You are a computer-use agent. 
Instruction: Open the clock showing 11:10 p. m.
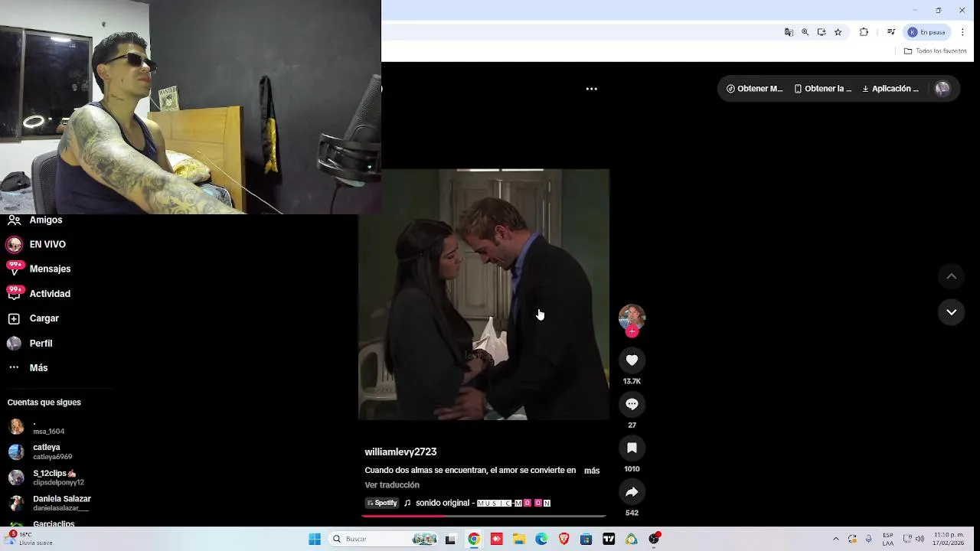pos(949,539)
